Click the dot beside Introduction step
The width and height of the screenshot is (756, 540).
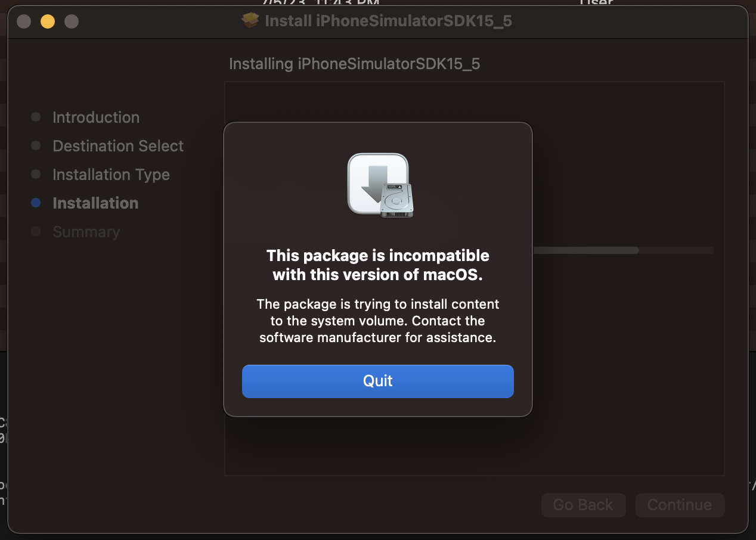coord(36,117)
